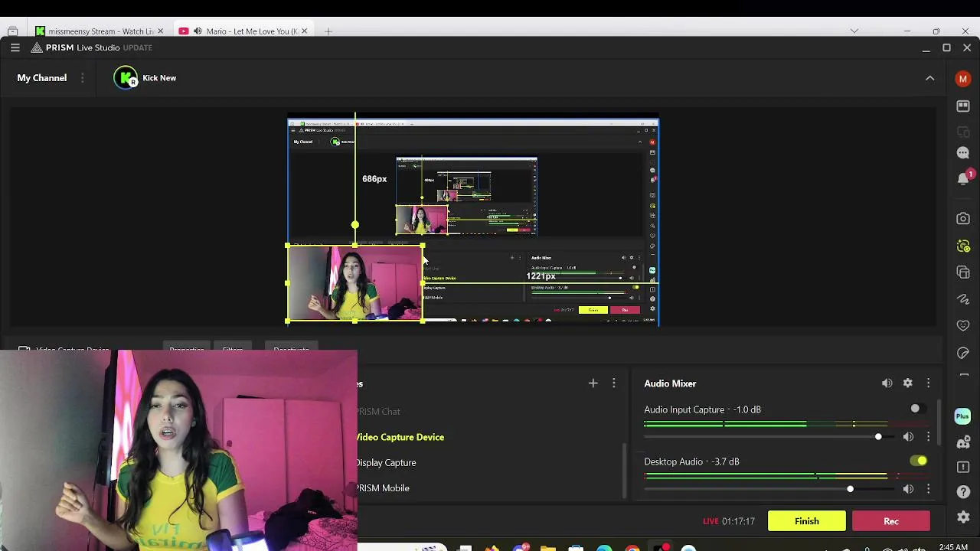Image resolution: width=980 pixels, height=551 pixels.
Task: Click the UPDATE link beside PRISM Live Studio
Action: click(x=138, y=47)
